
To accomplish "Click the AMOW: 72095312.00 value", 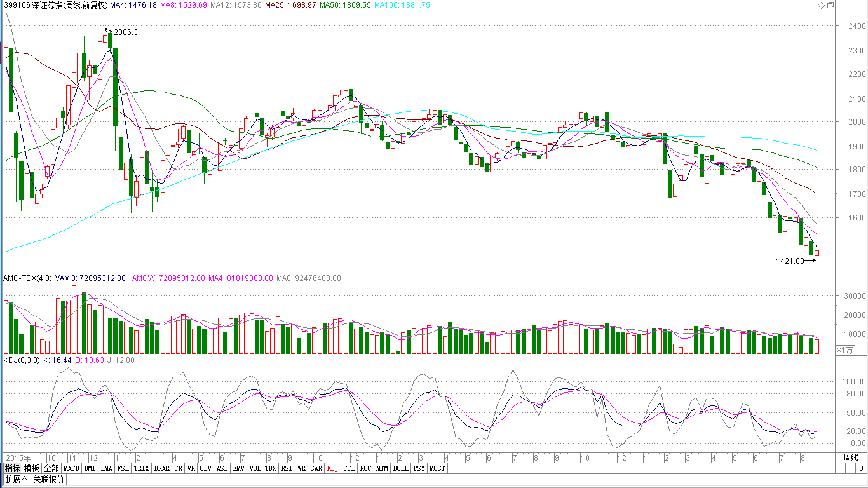I will (x=168, y=278).
